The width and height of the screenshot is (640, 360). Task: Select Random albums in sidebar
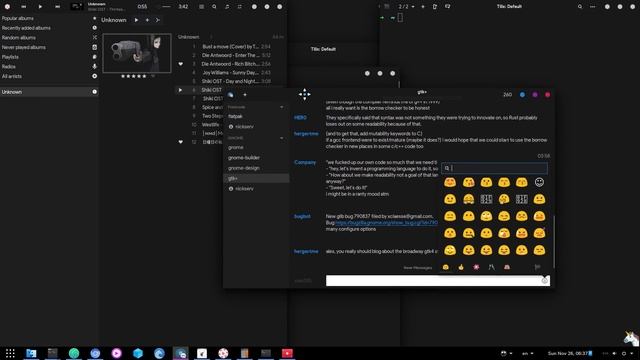click(x=48, y=38)
